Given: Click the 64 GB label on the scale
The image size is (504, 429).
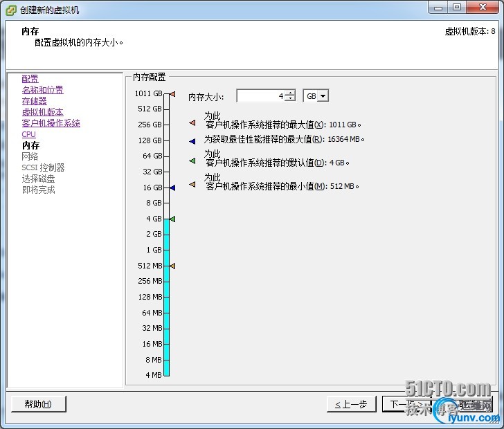Looking at the screenshot, I should click(152, 156).
